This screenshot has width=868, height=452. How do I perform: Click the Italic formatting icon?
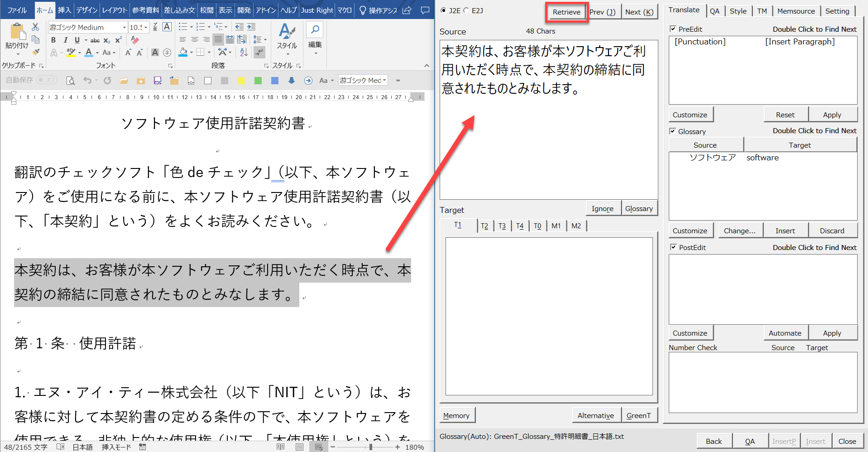pyautogui.click(x=65, y=40)
